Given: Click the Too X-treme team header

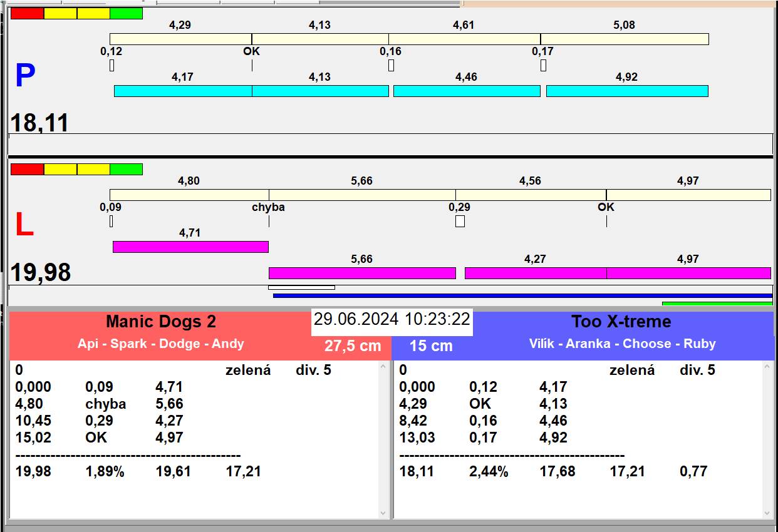Looking at the screenshot, I should (621, 322).
